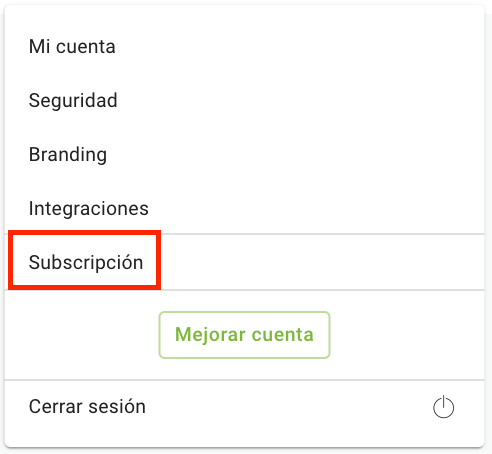The height and width of the screenshot is (454, 492).
Task: Click the word Branding in the list
Action: tap(68, 155)
